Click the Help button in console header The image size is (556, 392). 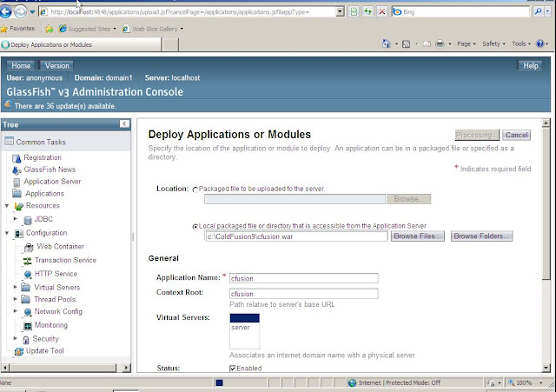click(x=531, y=66)
